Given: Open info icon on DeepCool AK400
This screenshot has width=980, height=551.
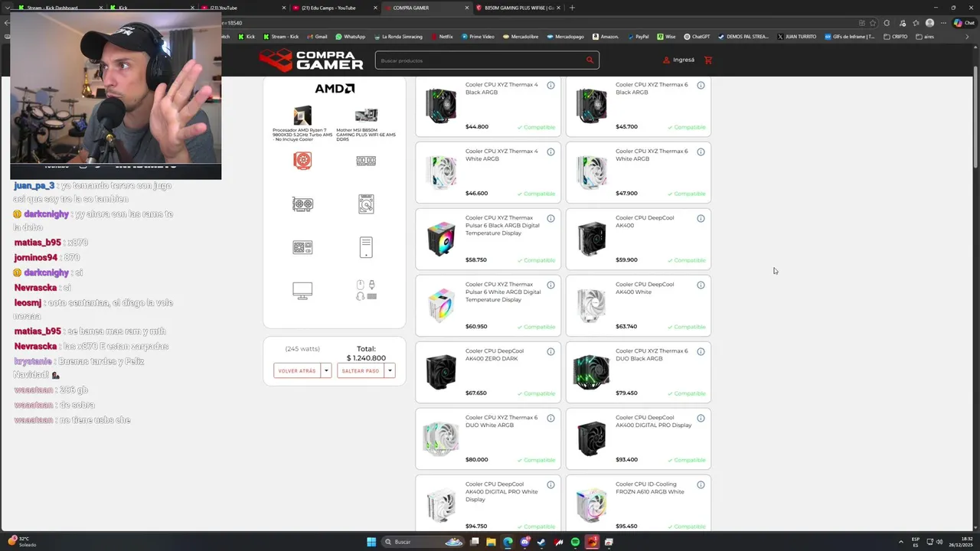Looking at the screenshot, I should point(701,218).
